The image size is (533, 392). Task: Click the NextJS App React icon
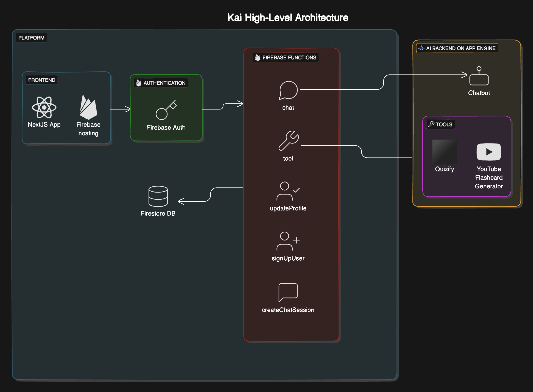pyautogui.click(x=44, y=107)
